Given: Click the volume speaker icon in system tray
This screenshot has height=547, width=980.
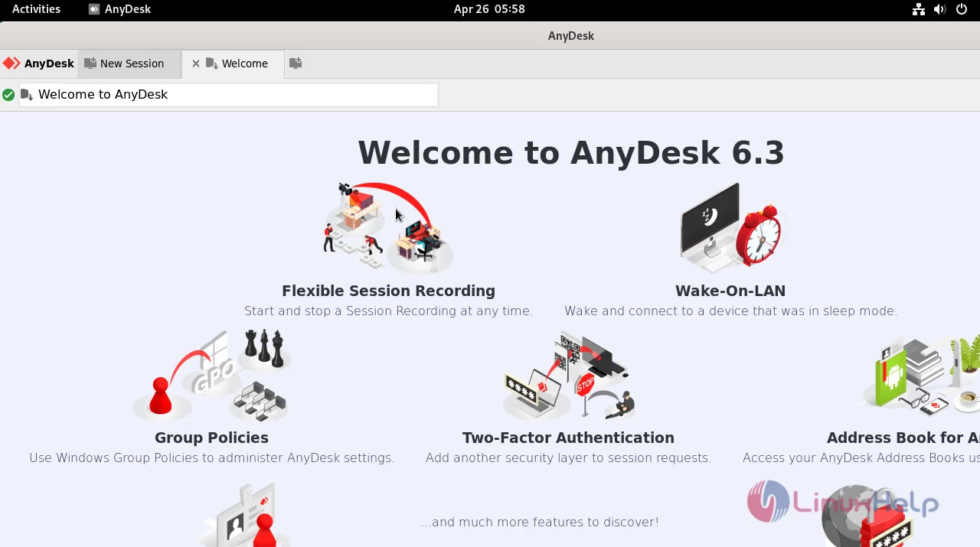Looking at the screenshot, I should (x=939, y=9).
